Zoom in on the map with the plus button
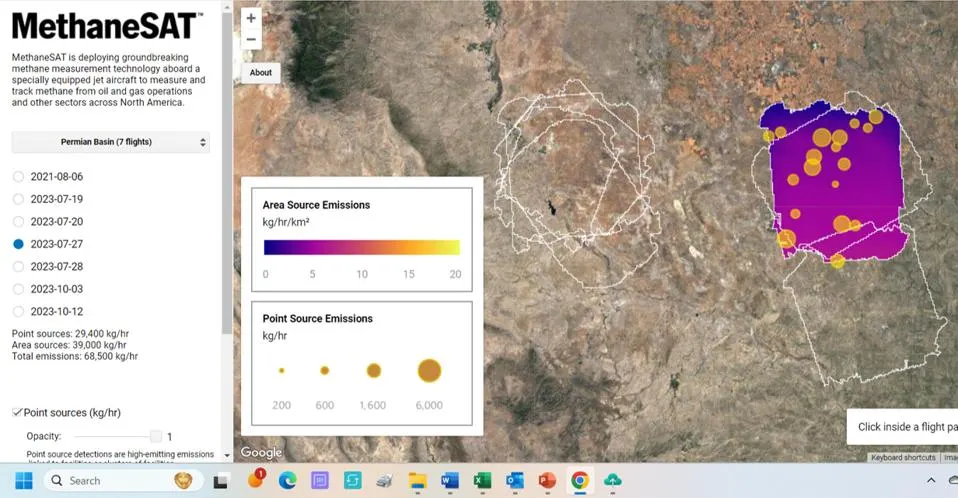Screen dimensions: 958x498 [251, 18]
